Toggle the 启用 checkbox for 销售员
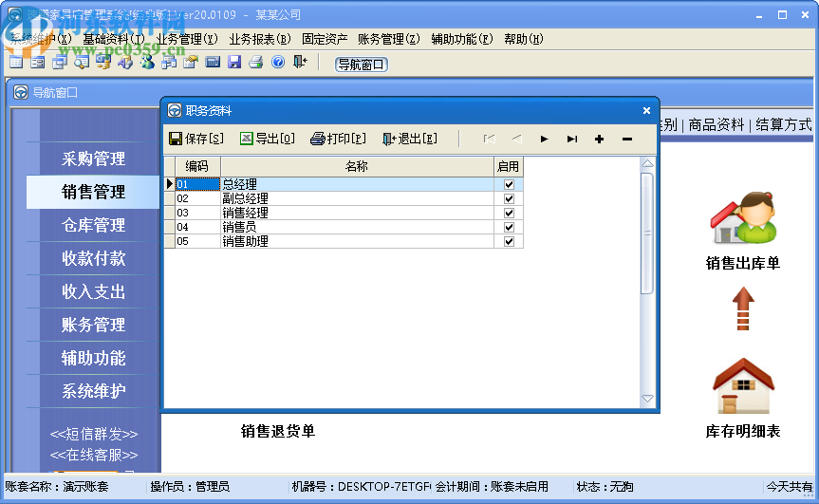The width and height of the screenshot is (819, 504). [x=509, y=227]
